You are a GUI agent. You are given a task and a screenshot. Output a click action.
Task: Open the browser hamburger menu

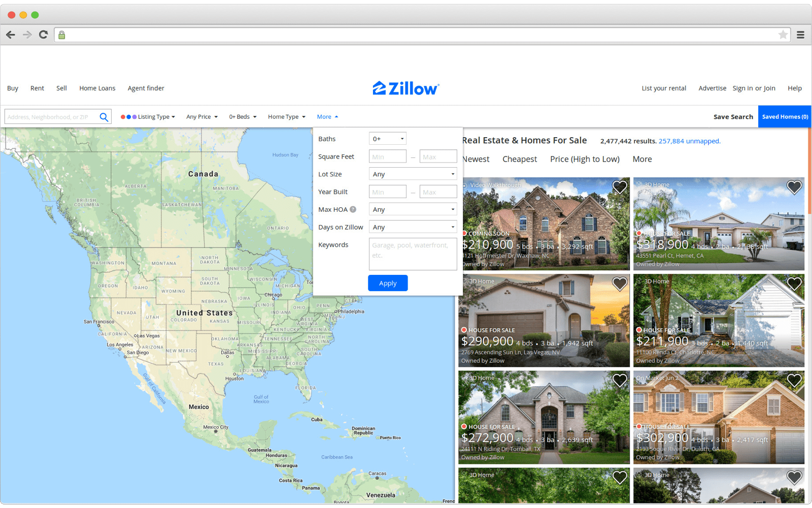(800, 35)
